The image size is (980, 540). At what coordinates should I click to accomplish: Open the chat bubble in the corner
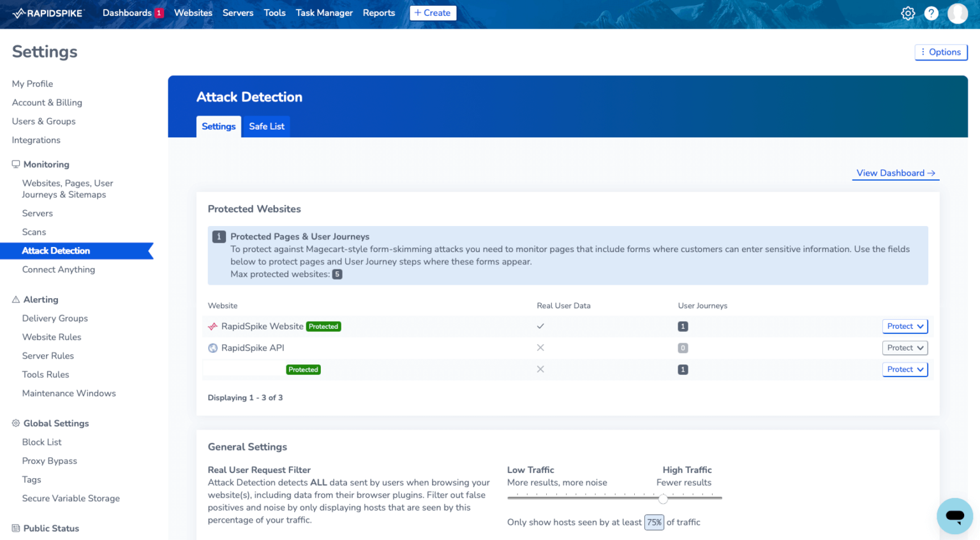tap(954, 516)
